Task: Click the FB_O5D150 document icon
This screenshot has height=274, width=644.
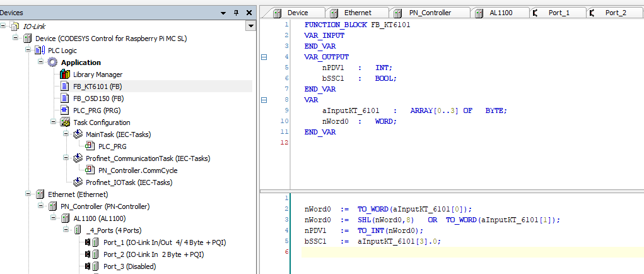Action: [x=65, y=98]
